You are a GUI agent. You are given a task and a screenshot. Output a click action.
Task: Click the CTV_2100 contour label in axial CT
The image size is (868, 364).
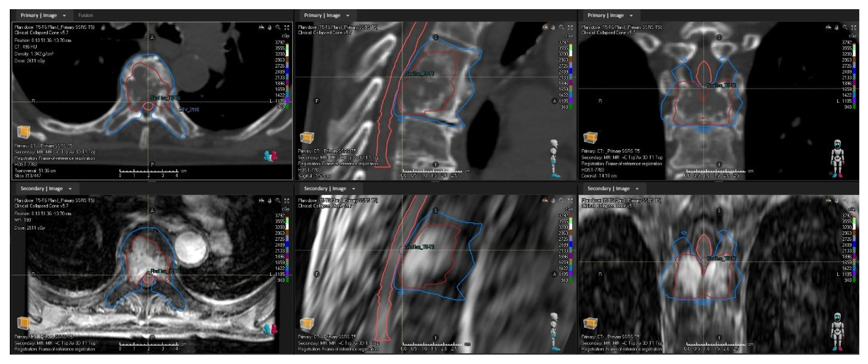point(189,109)
